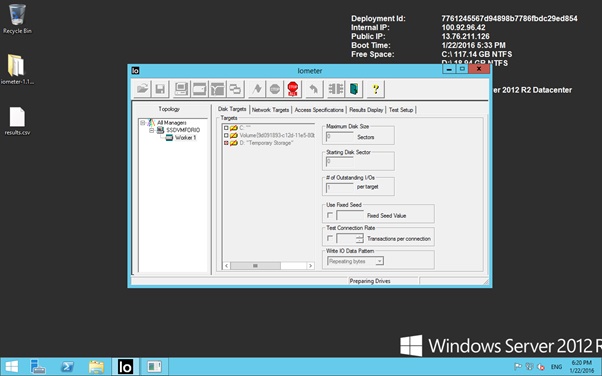Viewport: 602px width, 376px height.
Task: Uncheck the D: Temporary Storage target checkbox
Action: coord(226,143)
